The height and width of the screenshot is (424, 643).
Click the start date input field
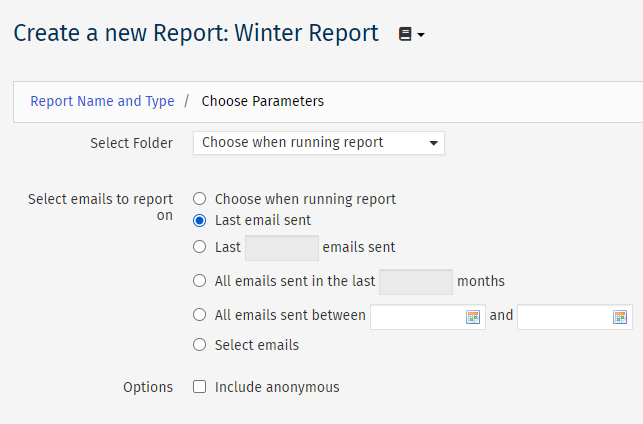[x=428, y=317]
